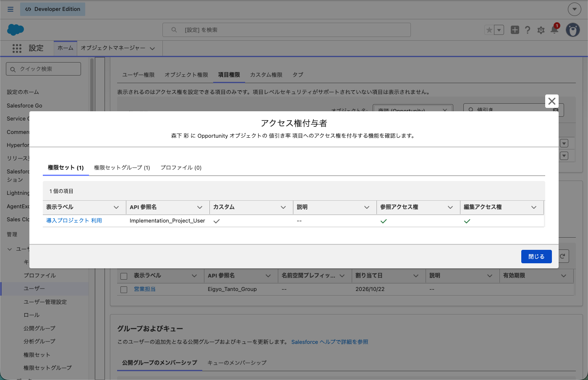Open the favorites list dropdown arrow
Image resolution: width=588 pixels, height=380 pixels.
(499, 30)
